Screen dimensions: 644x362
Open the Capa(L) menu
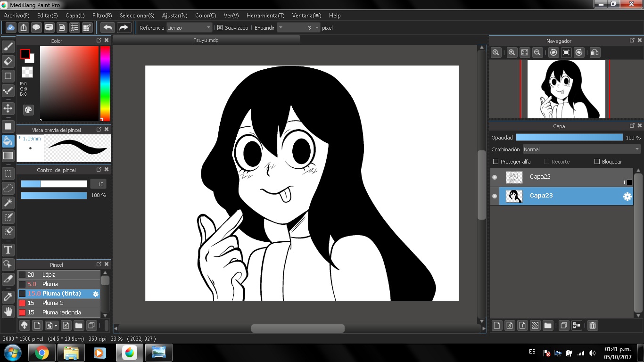(x=75, y=16)
